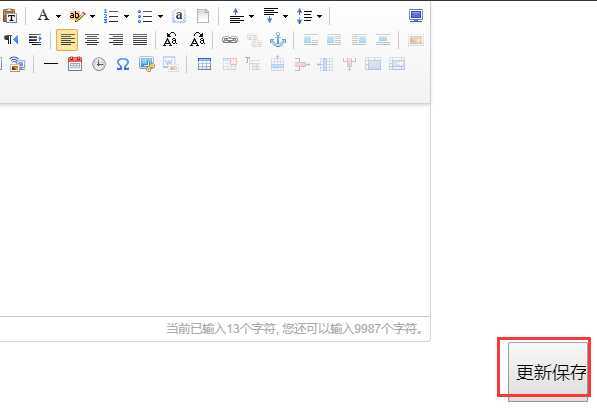Image resolution: width=597 pixels, height=410 pixels.
Task: Click the line height icon
Action: click(x=305, y=16)
